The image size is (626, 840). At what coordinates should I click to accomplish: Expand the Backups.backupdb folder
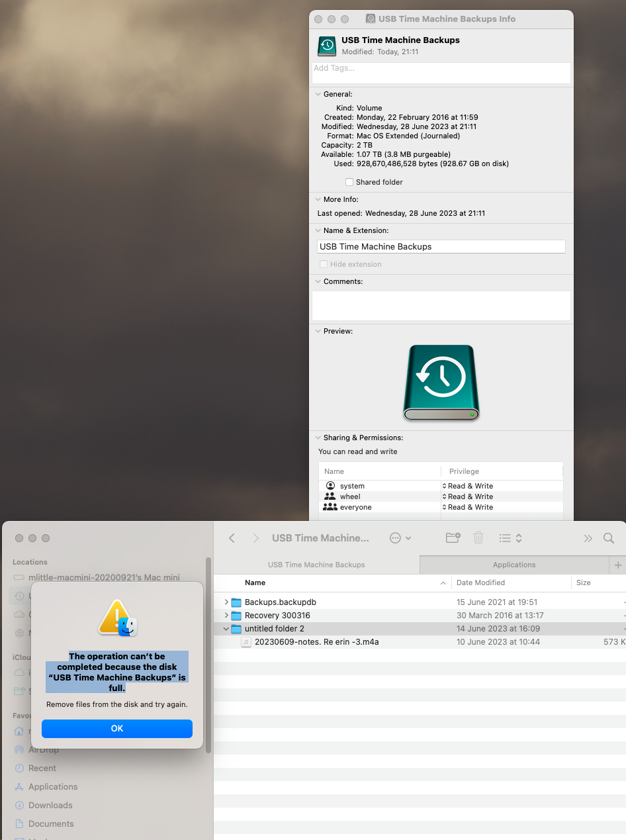click(x=226, y=602)
